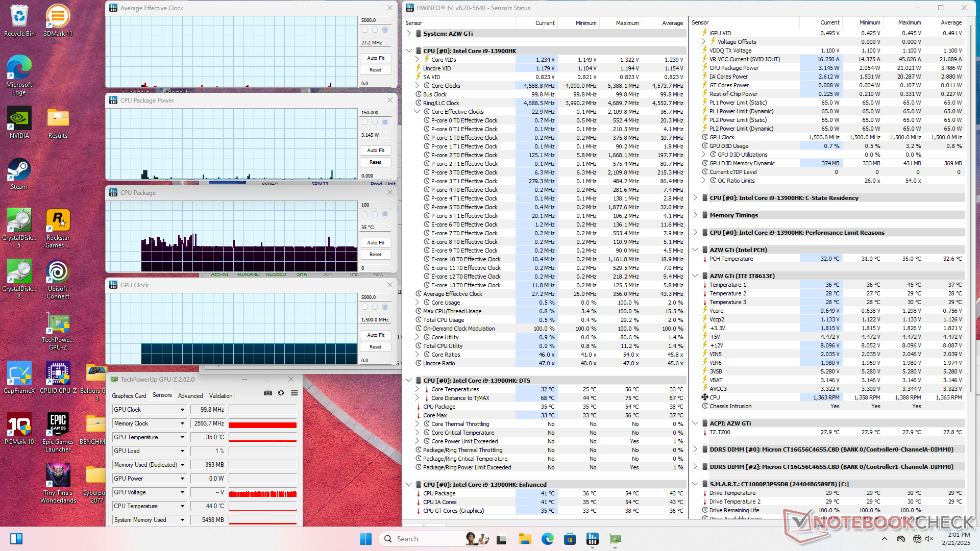The width and height of the screenshot is (980, 551).
Task: Open File Explorer from the taskbar
Action: [x=525, y=539]
